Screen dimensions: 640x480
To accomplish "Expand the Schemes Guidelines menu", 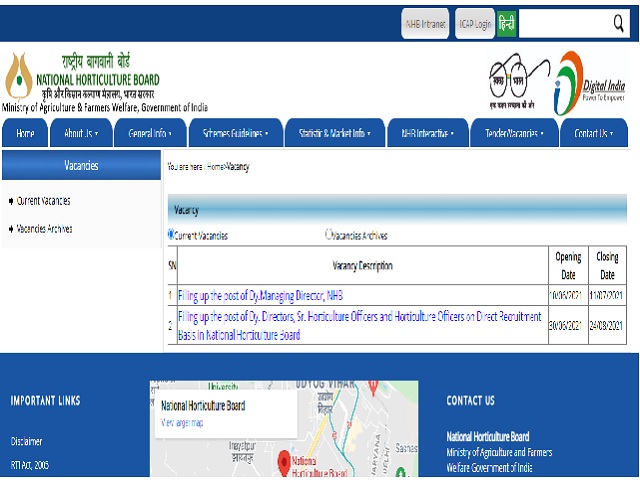I will click(x=236, y=133).
